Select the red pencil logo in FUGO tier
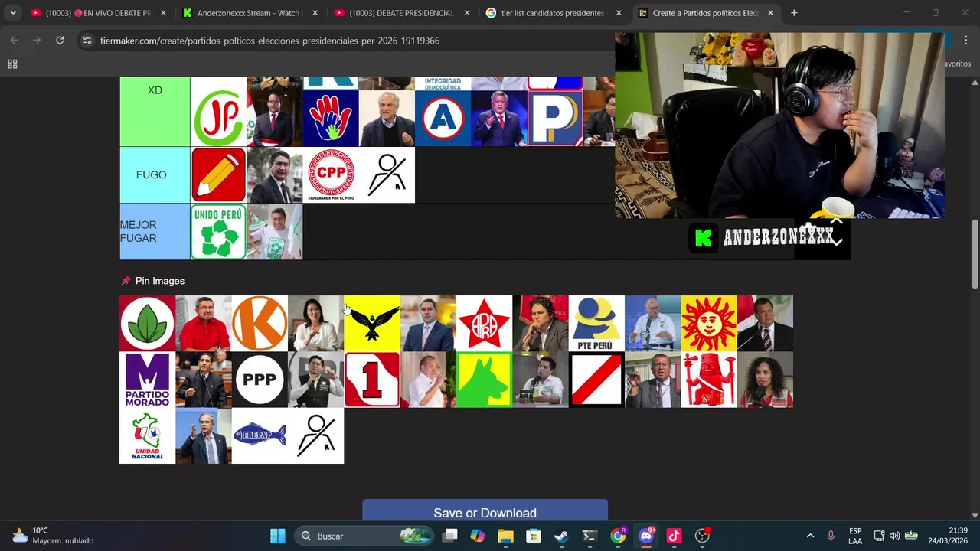Screen dimensions: 980x551 [218, 174]
